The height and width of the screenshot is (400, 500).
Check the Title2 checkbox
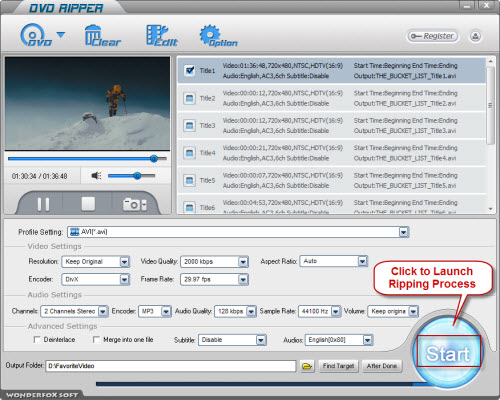pos(190,98)
